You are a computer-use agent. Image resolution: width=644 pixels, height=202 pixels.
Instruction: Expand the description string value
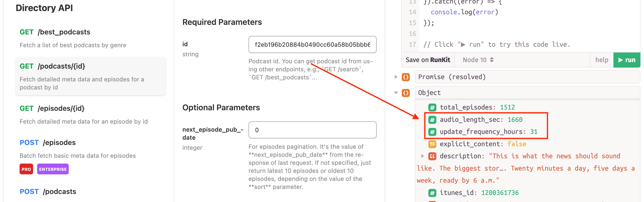coord(423,156)
